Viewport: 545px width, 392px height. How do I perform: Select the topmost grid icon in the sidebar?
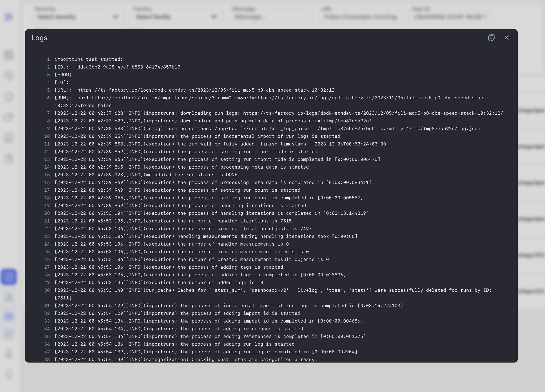point(9,55)
